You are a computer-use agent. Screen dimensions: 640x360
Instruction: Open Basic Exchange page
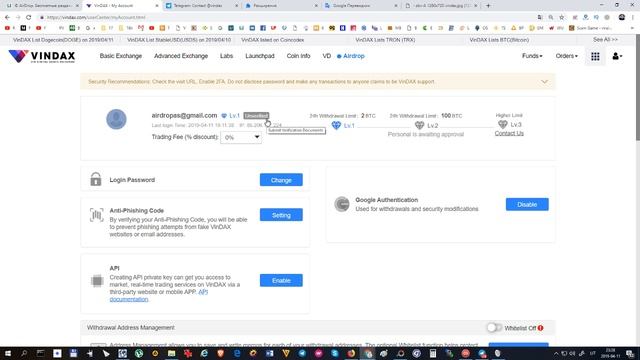(121, 56)
